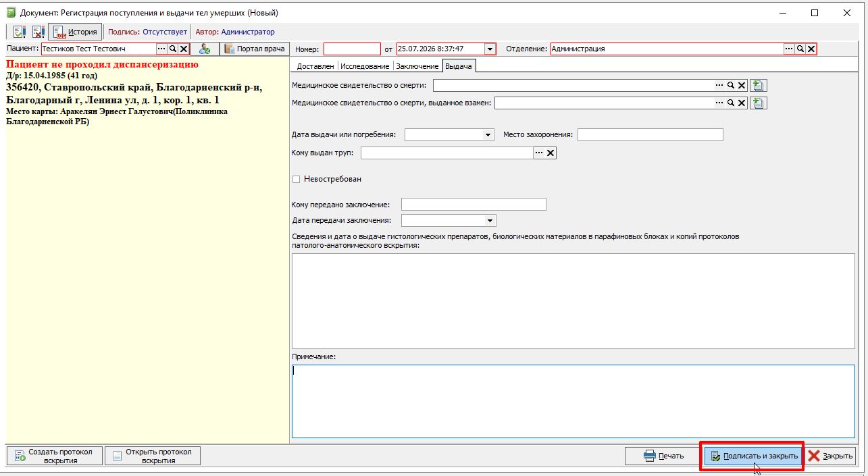The image size is (868, 476).
Task: Open Дата выдачи или погребения dropdown
Action: (488, 135)
